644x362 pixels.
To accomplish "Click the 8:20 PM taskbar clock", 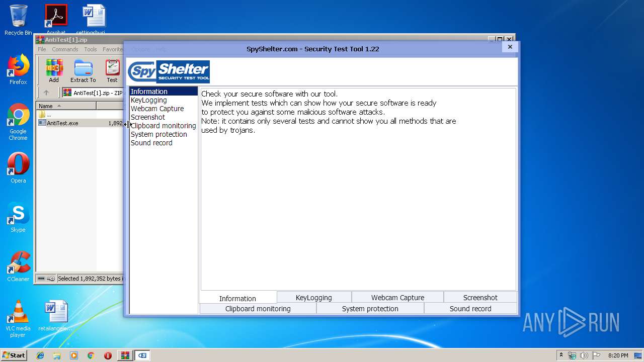I will coord(618,355).
